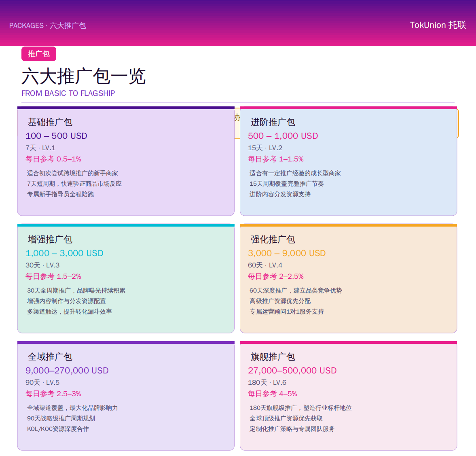
Task: Click PACKAGES · 六大推广包 header label
Action: (48, 25)
